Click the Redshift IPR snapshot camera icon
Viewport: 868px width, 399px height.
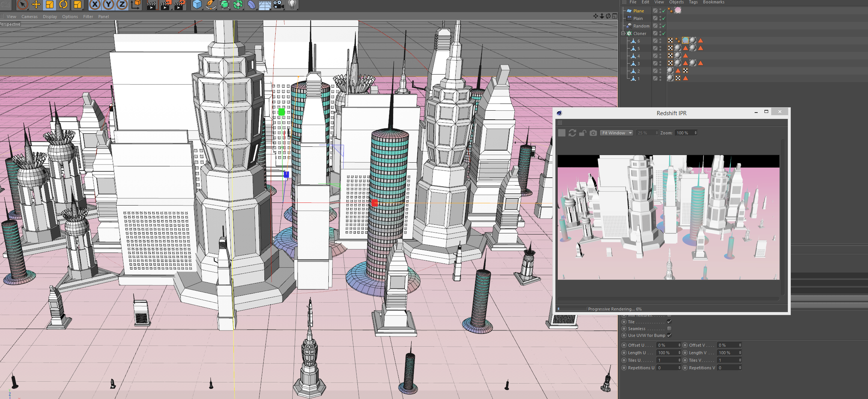tap(593, 133)
